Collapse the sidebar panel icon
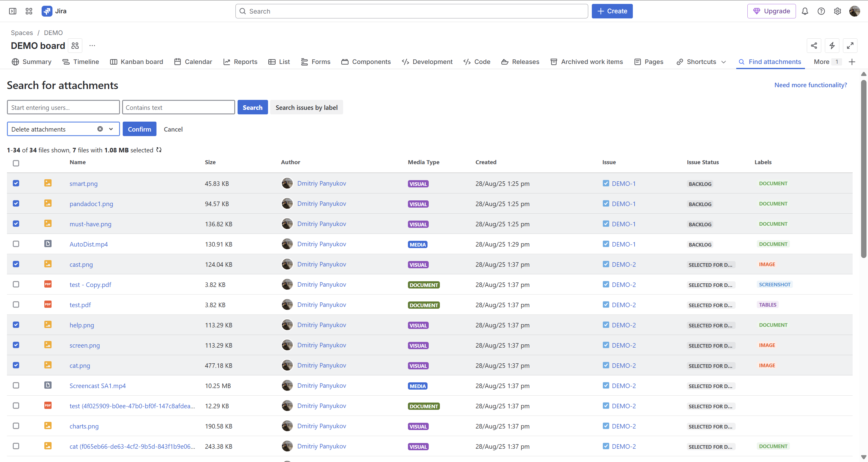The height and width of the screenshot is (462, 868). tap(13, 11)
